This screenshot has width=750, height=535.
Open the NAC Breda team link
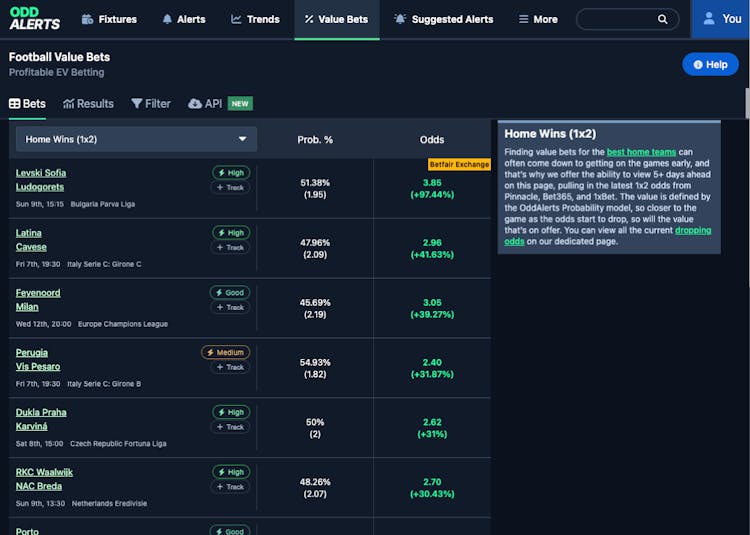click(39, 486)
